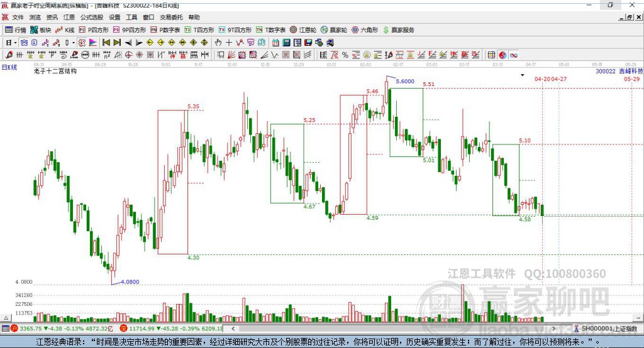This screenshot has width=644, height=348.
Task: Open the 帮助 menu
Action: tap(194, 17)
